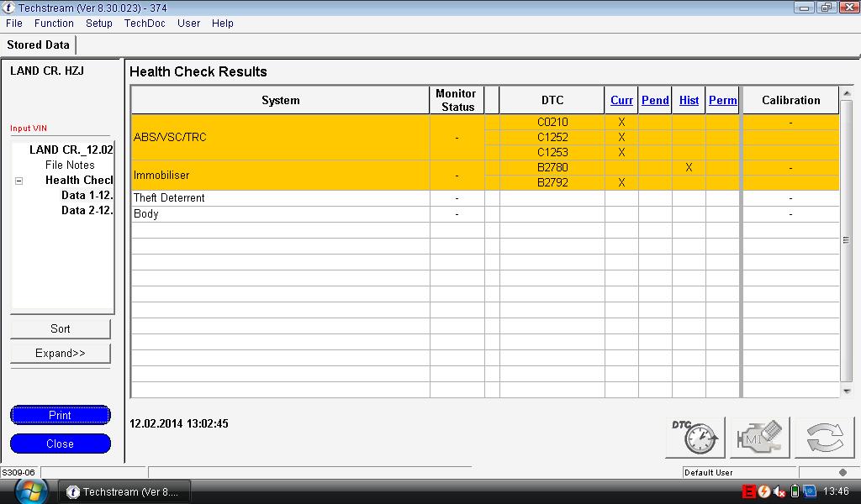The width and height of the screenshot is (861, 504).
Task: Click the battery status tray icon
Action: [x=795, y=491]
